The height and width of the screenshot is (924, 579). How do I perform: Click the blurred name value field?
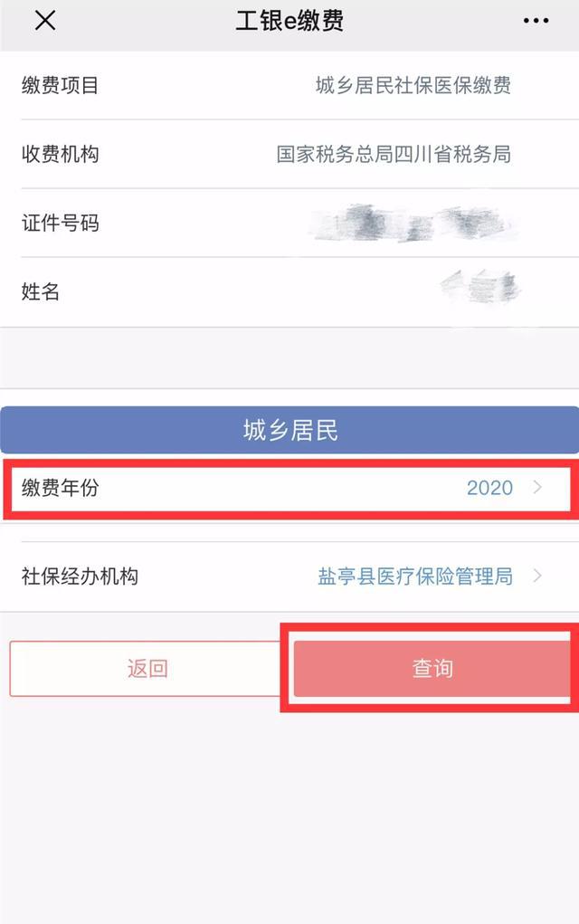coord(479,288)
